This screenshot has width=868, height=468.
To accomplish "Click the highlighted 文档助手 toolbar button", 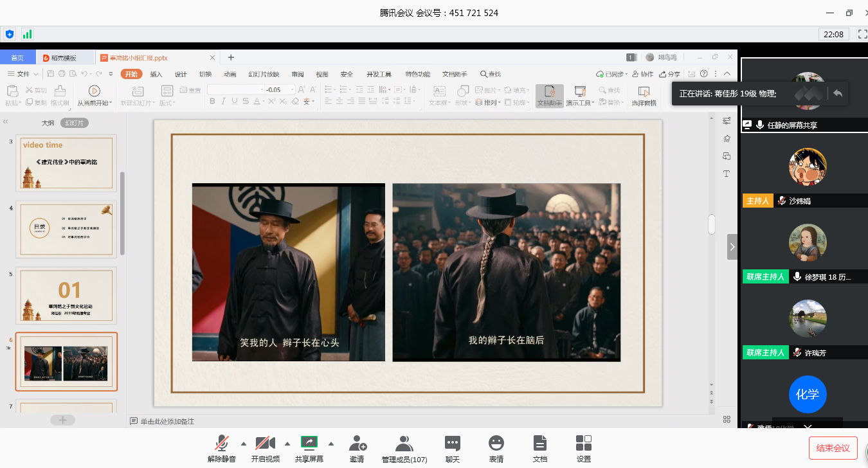I will 550,95.
